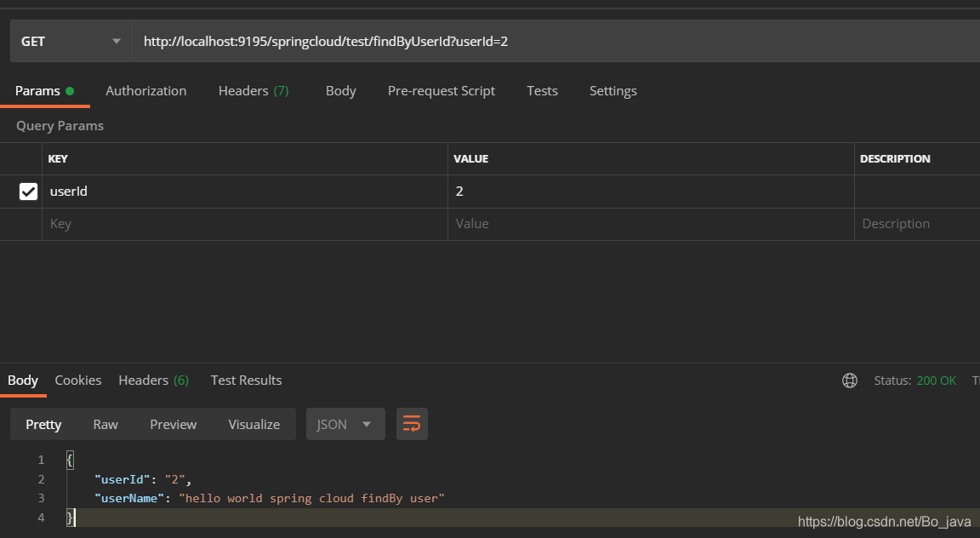Open the GET method dropdown
Viewport: 980px width, 538px height.
point(71,42)
